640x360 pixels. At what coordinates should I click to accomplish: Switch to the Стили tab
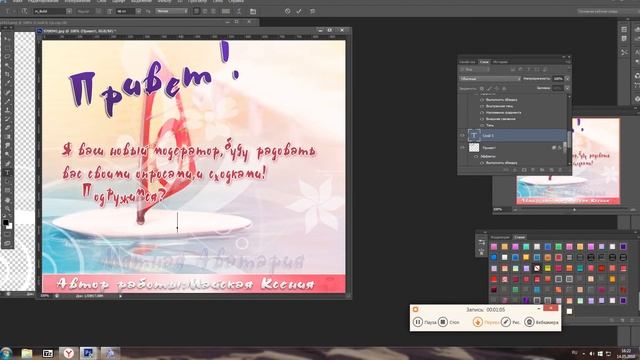coord(519,237)
